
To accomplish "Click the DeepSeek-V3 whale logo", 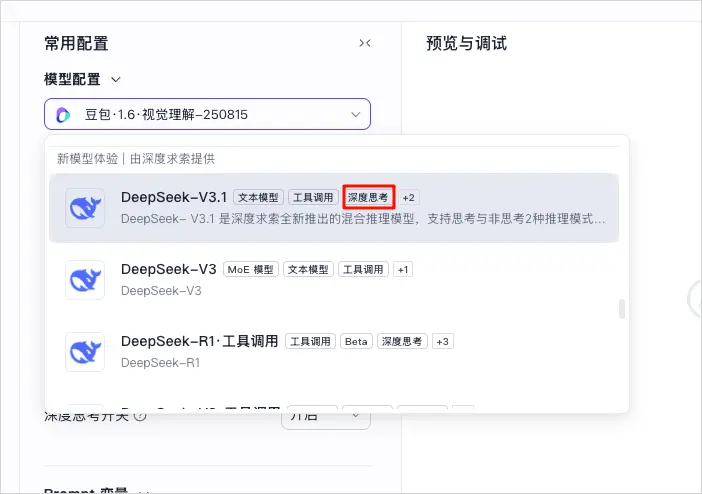I will [x=85, y=280].
